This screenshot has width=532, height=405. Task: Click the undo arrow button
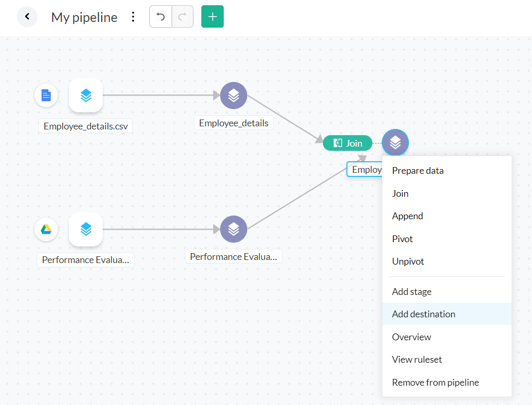click(x=161, y=17)
